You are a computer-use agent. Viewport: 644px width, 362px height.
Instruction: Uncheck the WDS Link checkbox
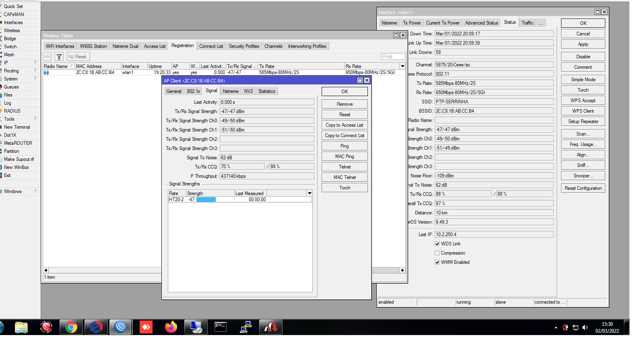pos(437,244)
